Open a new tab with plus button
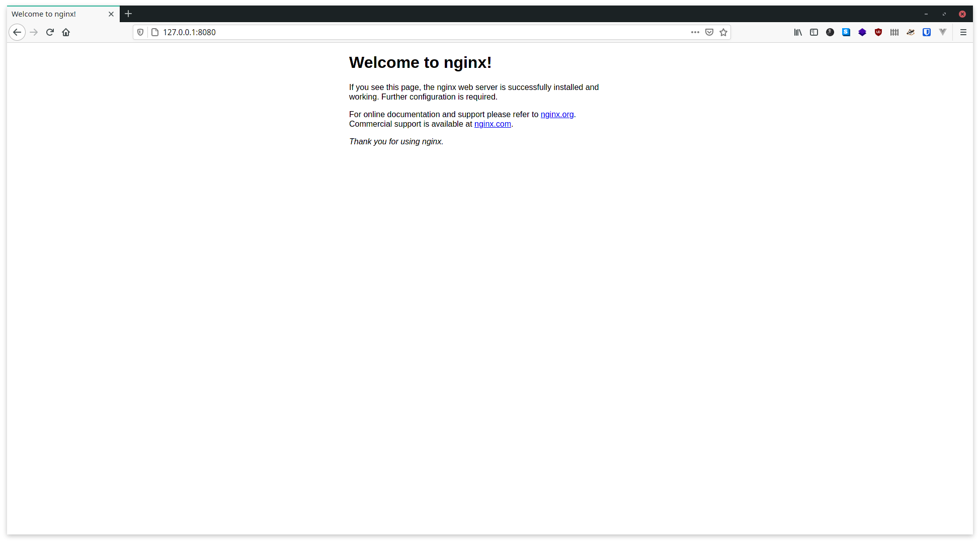The height and width of the screenshot is (543, 980). [x=128, y=14]
